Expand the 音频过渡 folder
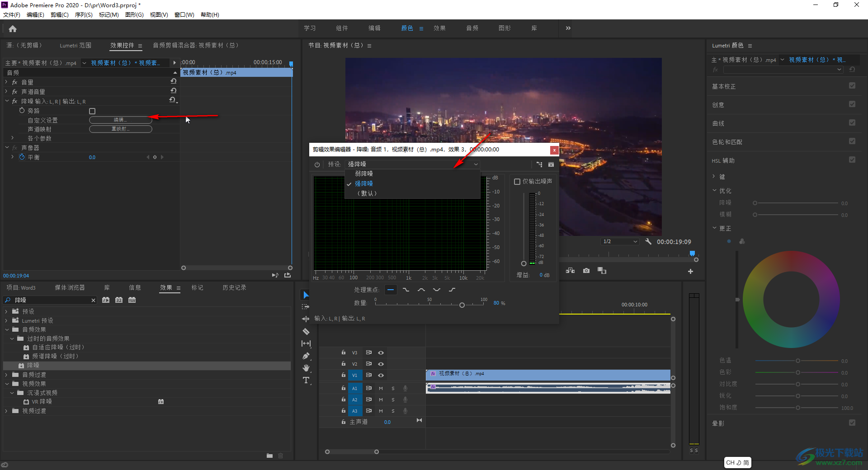The height and width of the screenshot is (470, 868). [6, 375]
